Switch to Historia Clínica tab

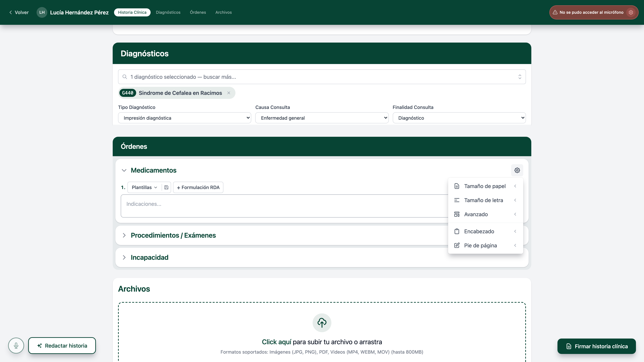pos(132,12)
